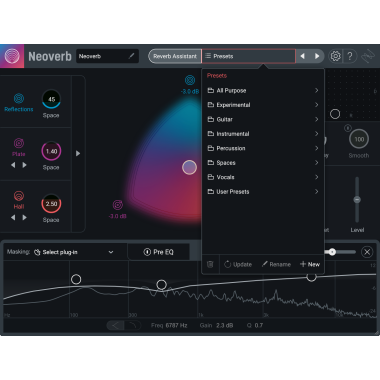Viewport: 380px width, 380px height.
Task: Select previous Plate reverb type
Action: 13,165
